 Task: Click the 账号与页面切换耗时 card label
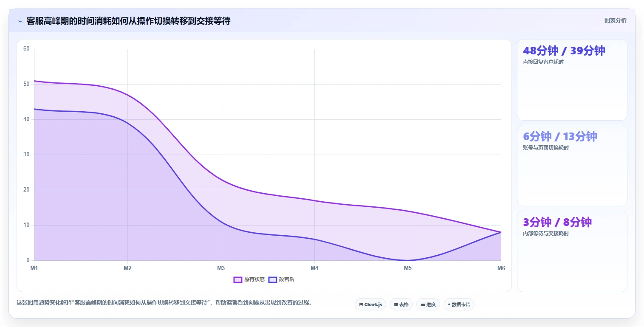(546, 148)
